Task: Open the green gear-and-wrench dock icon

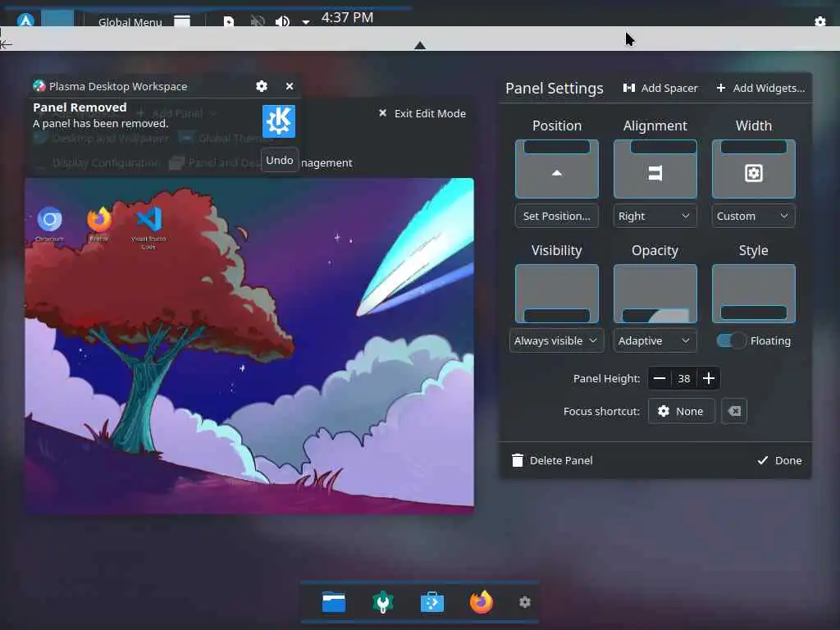Action: pyautogui.click(x=383, y=602)
